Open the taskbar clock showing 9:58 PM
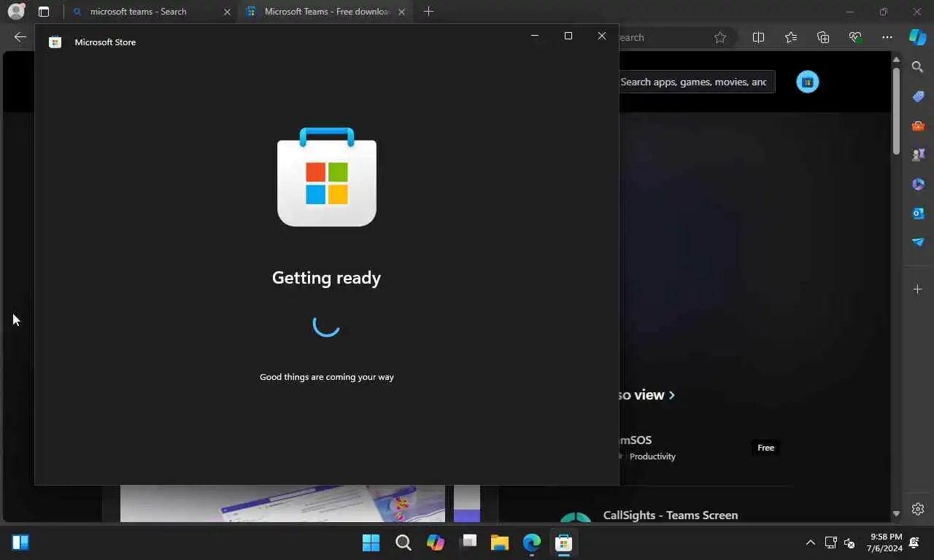Viewport: 934px width, 560px height. [885, 542]
